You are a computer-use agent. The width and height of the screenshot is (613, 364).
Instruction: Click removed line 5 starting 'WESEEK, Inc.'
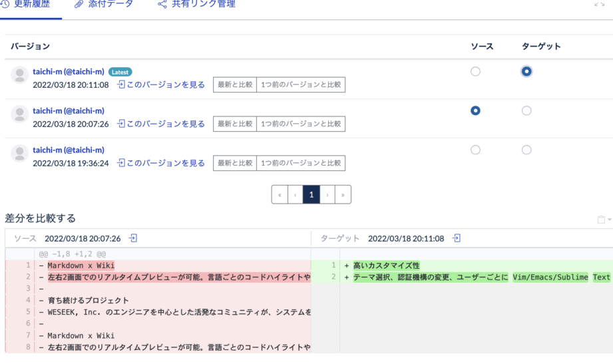pos(179,312)
